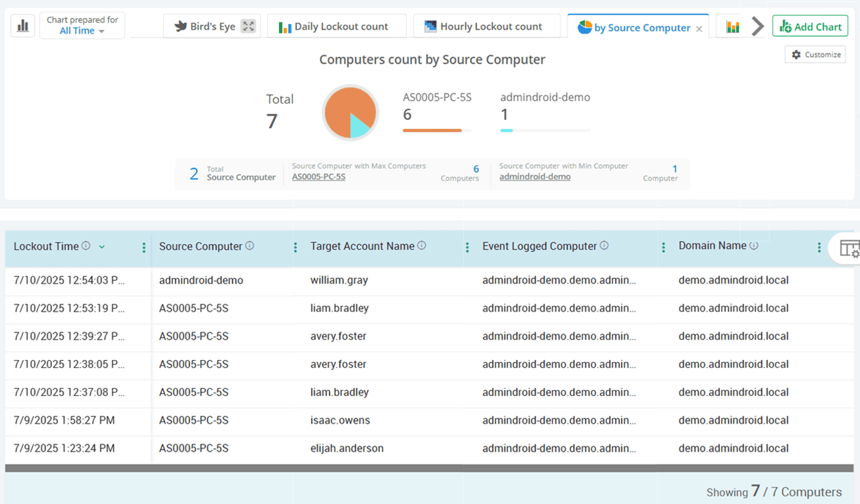Viewport: 860px width, 504px height.
Task: Click the Customize gear button
Action: point(815,55)
